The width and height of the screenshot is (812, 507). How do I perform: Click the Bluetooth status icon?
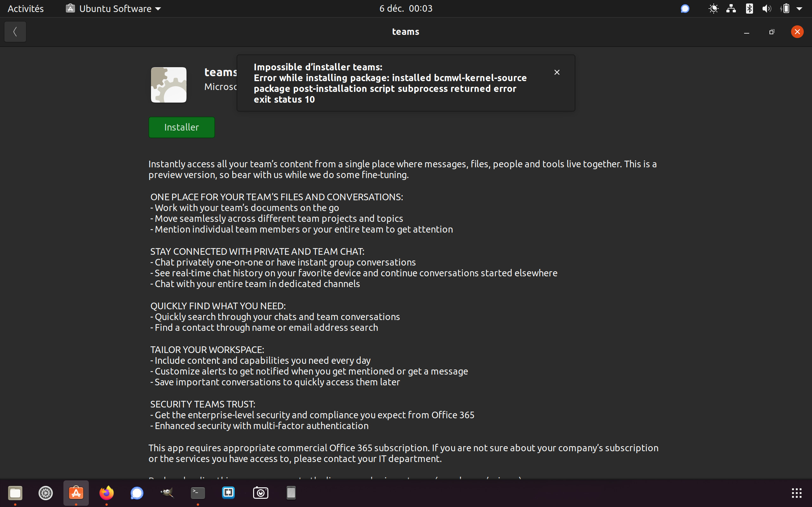pyautogui.click(x=749, y=8)
